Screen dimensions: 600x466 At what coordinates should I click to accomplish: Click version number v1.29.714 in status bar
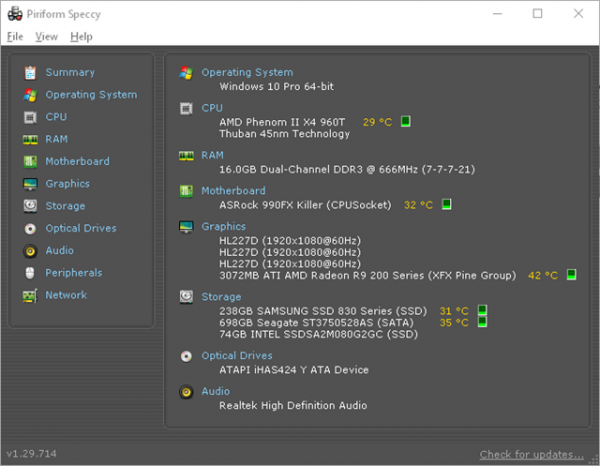point(31,454)
